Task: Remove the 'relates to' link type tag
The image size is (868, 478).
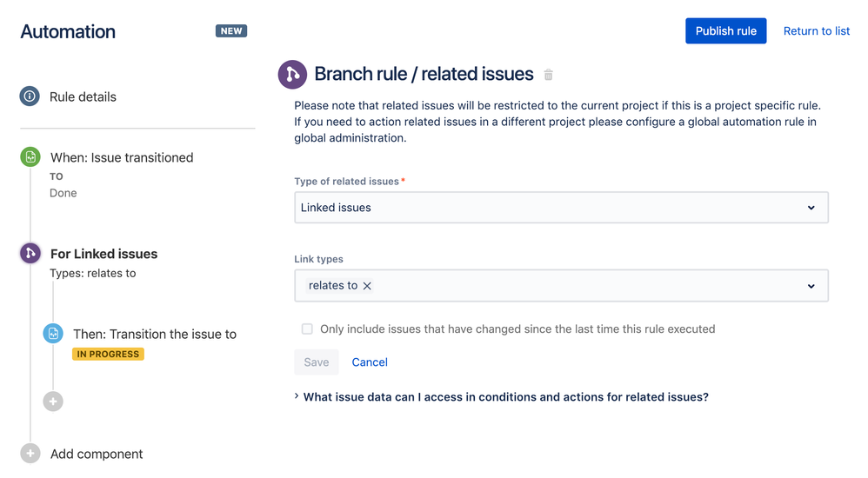Action: [367, 286]
